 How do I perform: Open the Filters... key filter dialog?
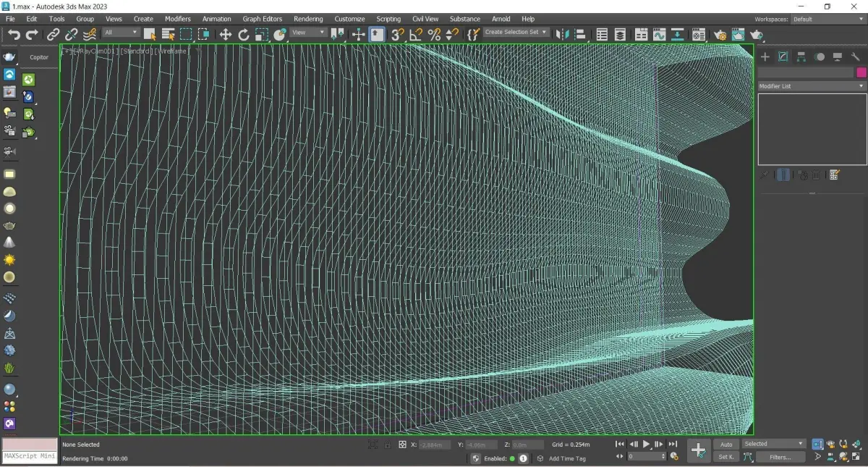(780, 457)
